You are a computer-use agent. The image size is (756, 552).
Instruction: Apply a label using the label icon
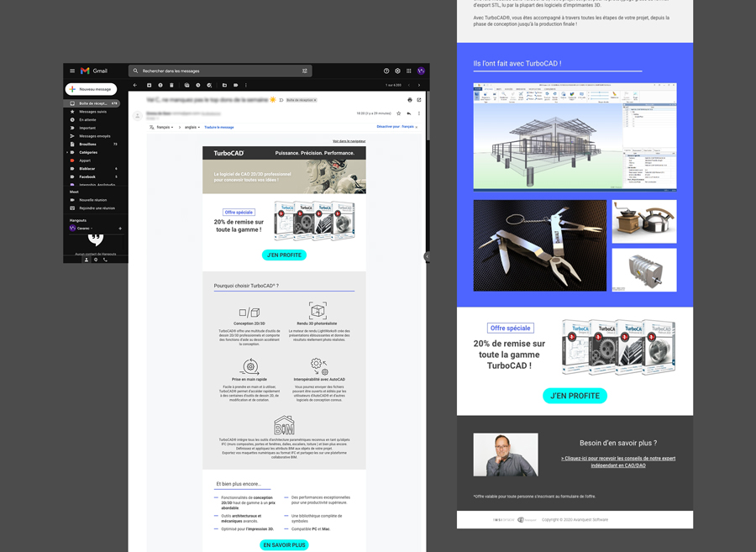click(x=236, y=86)
